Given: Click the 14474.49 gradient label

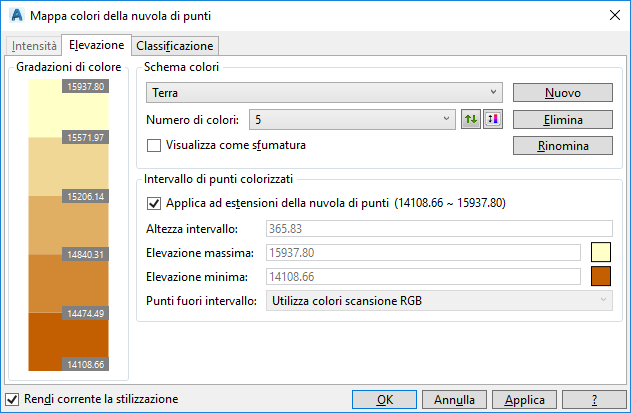Looking at the screenshot, I should pyautogui.click(x=85, y=313).
